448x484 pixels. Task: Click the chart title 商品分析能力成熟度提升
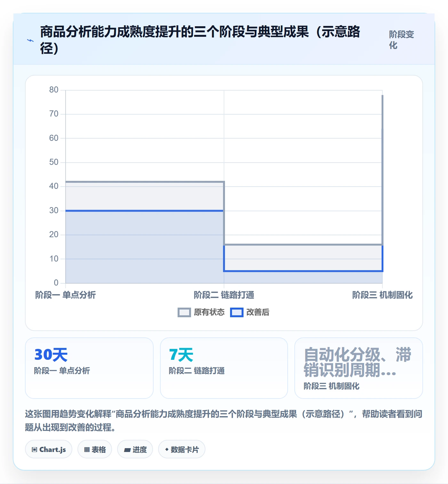pyautogui.click(x=200, y=40)
